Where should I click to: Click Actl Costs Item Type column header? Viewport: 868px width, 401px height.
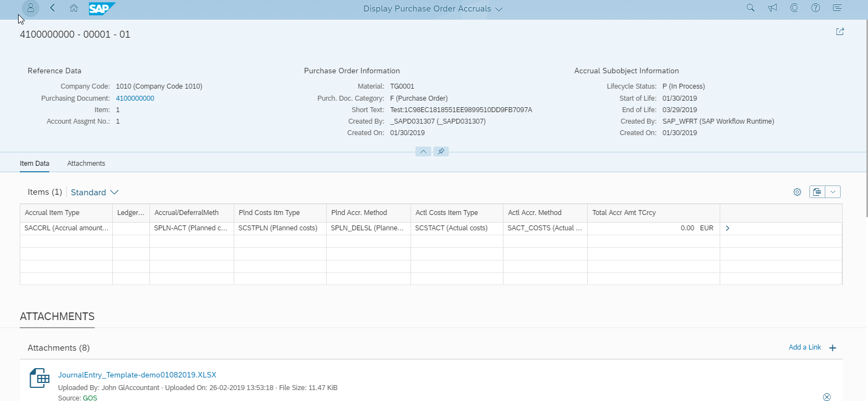pos(457,213)
